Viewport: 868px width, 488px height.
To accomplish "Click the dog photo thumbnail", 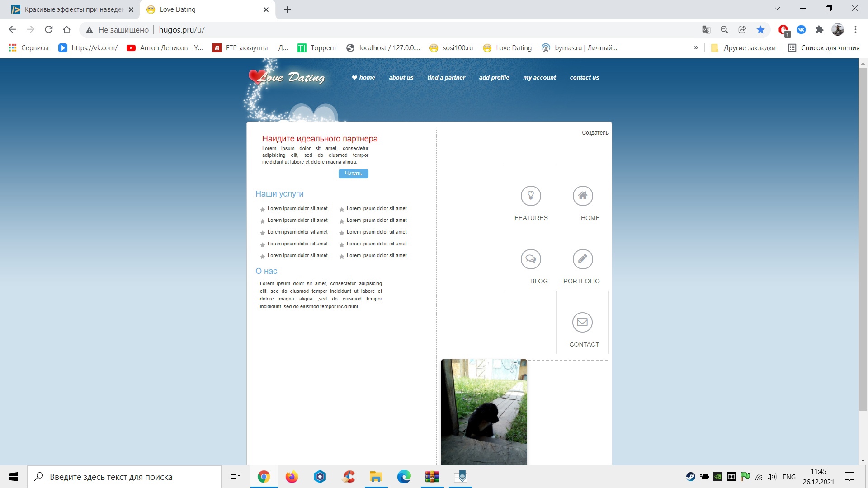I will coord(484,412).
